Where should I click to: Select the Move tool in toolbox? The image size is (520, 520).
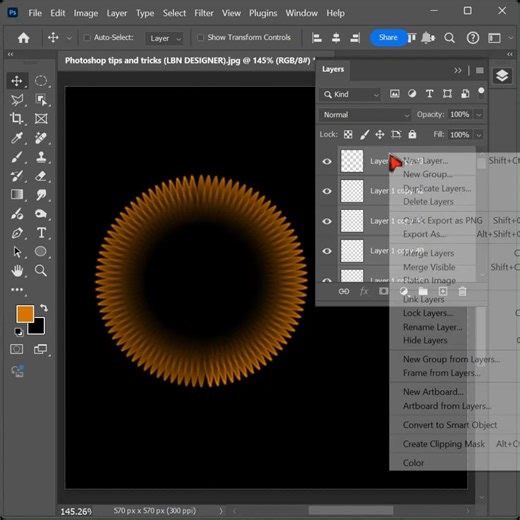pos(17,81)
